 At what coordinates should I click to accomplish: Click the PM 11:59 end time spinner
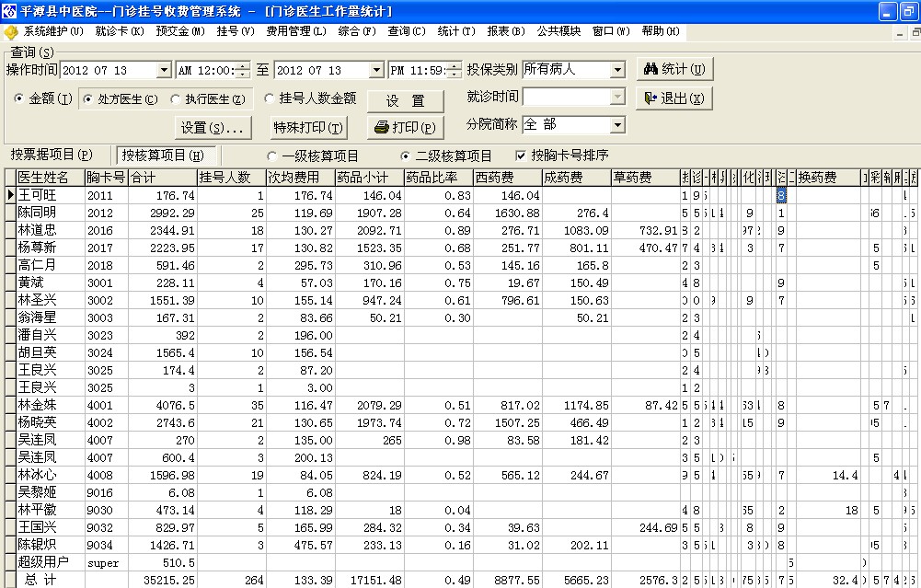[454, 71]
